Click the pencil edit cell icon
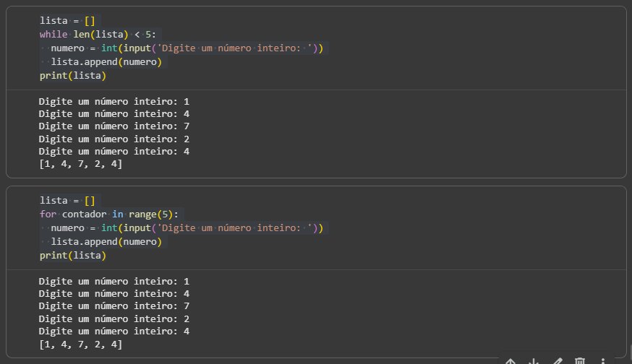Image resolution: width=632 pixels, height=364 pixels. (557, 361)
